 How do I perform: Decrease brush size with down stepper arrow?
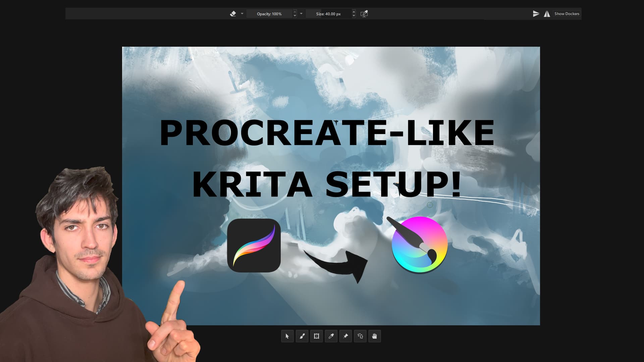tap(354, 16)
